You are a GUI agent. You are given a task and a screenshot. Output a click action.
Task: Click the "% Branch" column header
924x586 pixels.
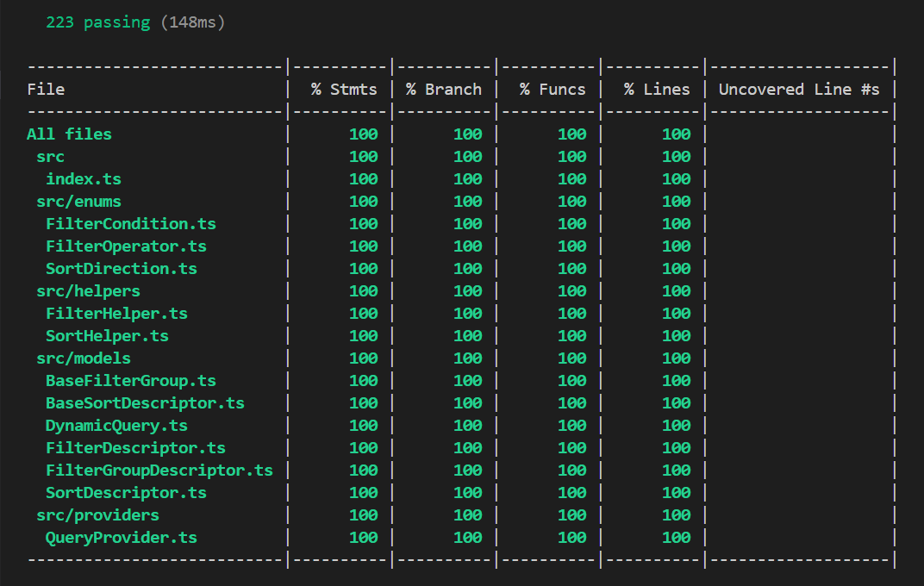point(444,90)
